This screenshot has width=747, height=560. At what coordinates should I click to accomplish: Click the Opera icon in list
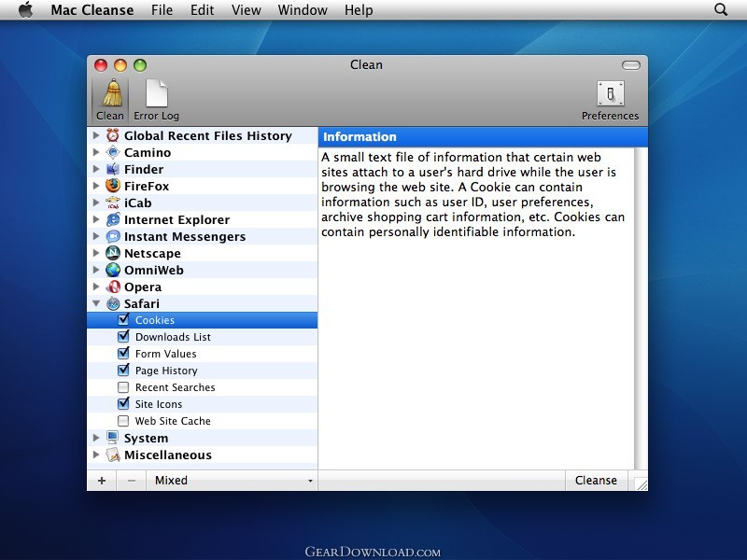coord(113,287)
